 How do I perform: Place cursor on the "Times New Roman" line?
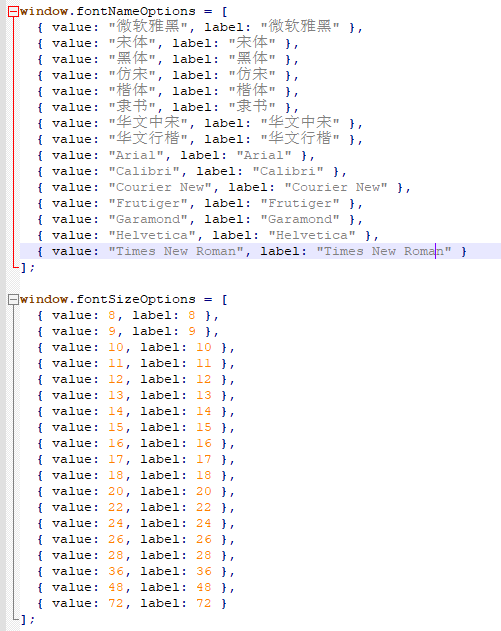[260, 251]
